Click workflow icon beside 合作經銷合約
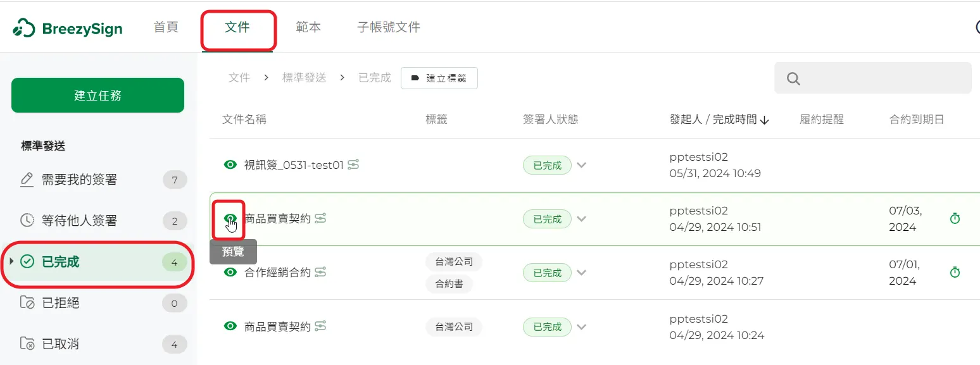Image resolution: width=980 pixels, height=365 pixels. pyautogui.click(x=321, y=273)
